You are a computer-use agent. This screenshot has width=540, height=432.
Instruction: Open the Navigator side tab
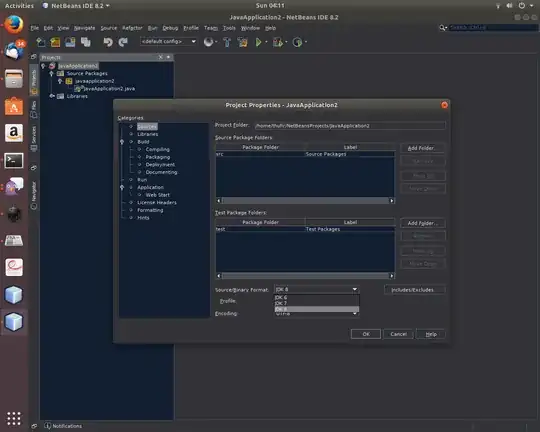tap(34, 195)
